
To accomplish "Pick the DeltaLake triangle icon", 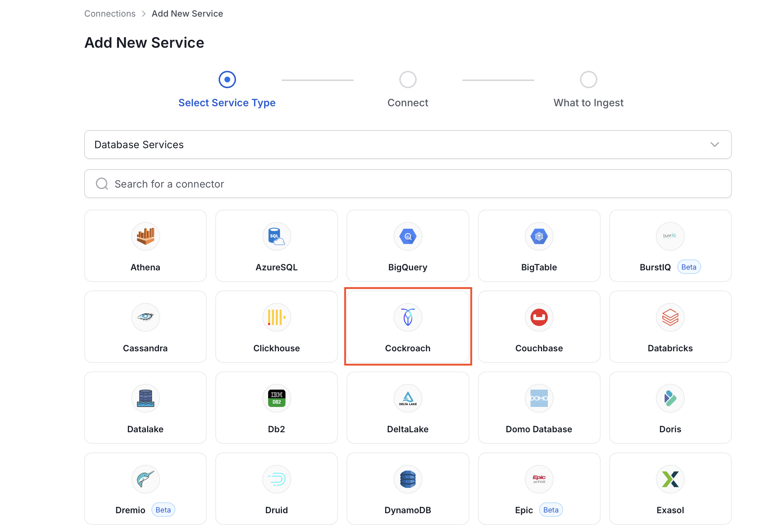I will pos(408,398).
